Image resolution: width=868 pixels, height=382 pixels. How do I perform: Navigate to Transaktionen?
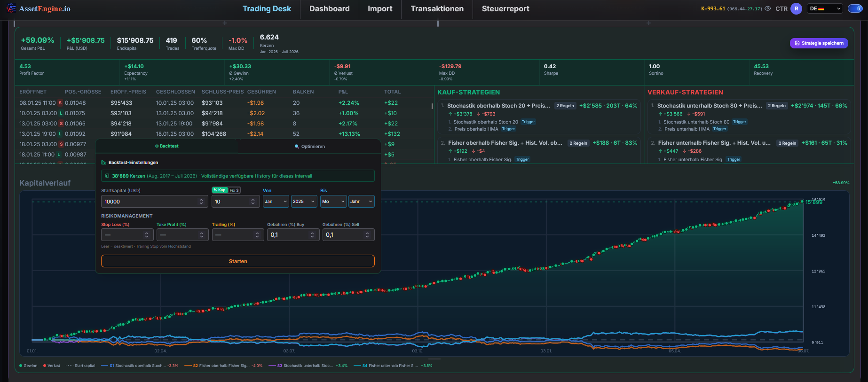click(437, 8)
